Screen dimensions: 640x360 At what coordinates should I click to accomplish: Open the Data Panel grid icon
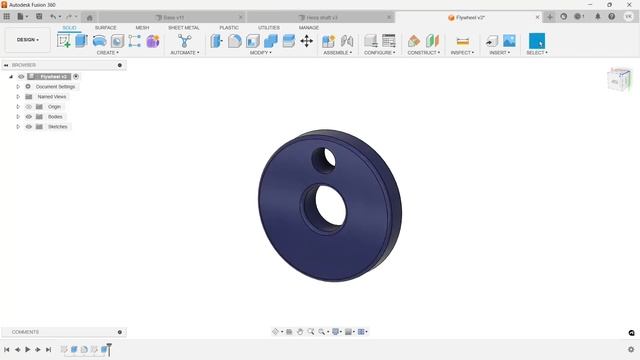pyautogui.click(x=7, y=17)
